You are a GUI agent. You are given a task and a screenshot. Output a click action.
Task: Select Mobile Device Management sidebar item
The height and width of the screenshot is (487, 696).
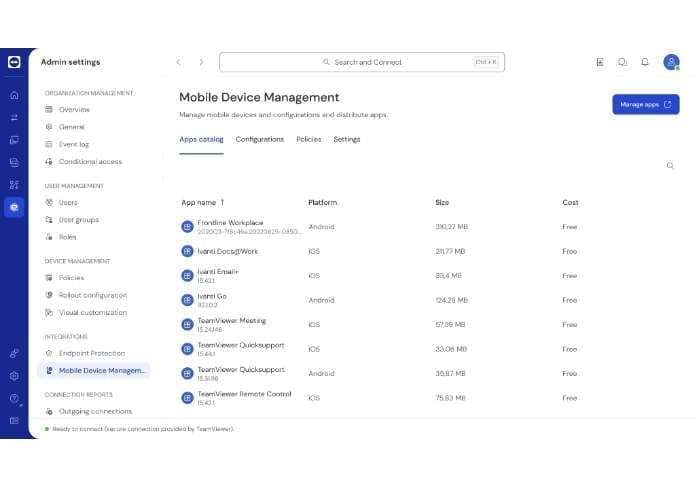click(94, 370)
